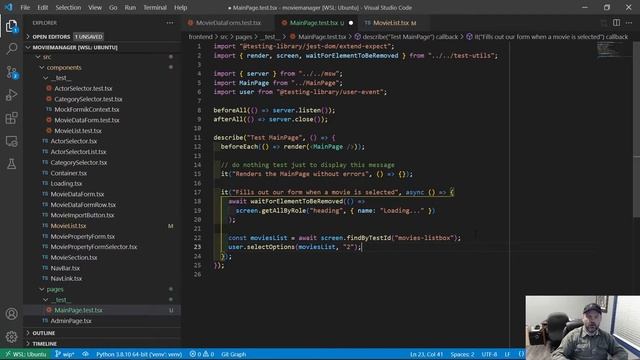Open the Explorer view in activity bar
The image size is (640, 360).
pyautogui.click(x=11, y=27)
